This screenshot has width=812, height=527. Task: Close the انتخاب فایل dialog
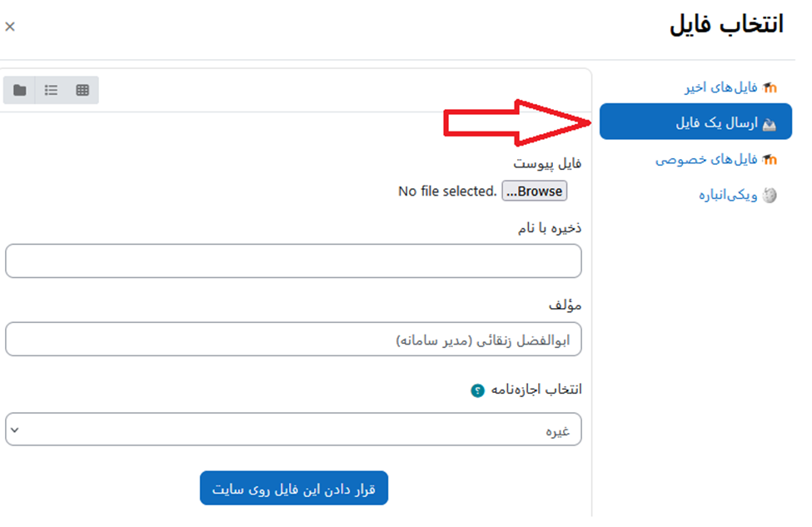point(10,27)
